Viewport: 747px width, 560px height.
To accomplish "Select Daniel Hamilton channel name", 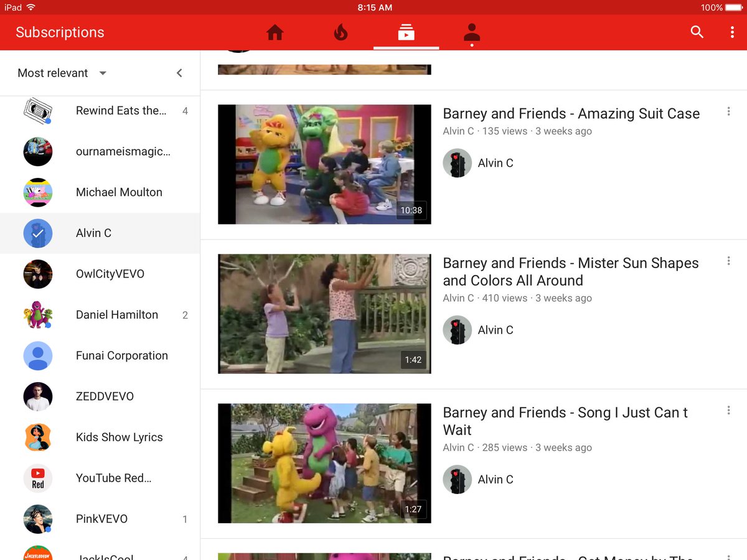I will (x=117, y=315).
